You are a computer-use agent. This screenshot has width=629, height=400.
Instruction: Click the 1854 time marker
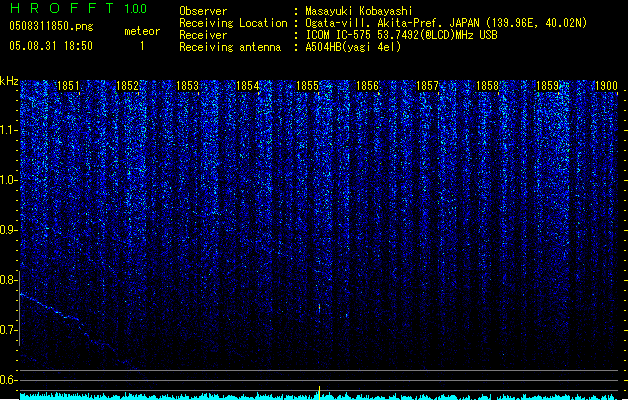pyautogui.click(x=248, y=86)
